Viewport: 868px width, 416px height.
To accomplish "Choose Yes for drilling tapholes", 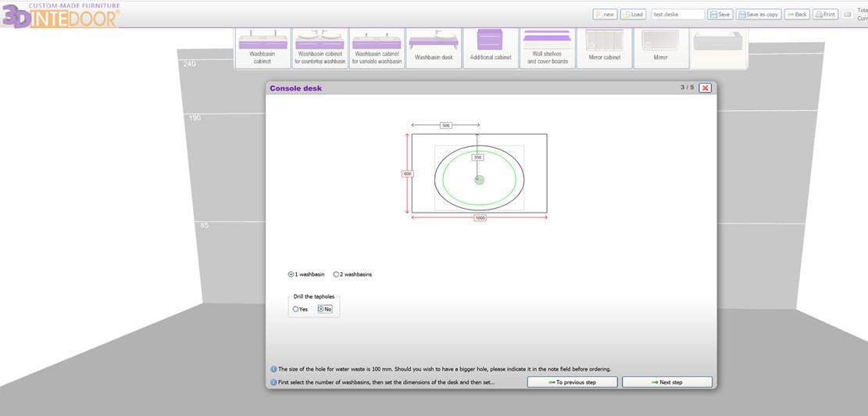I will click(296, 309).
